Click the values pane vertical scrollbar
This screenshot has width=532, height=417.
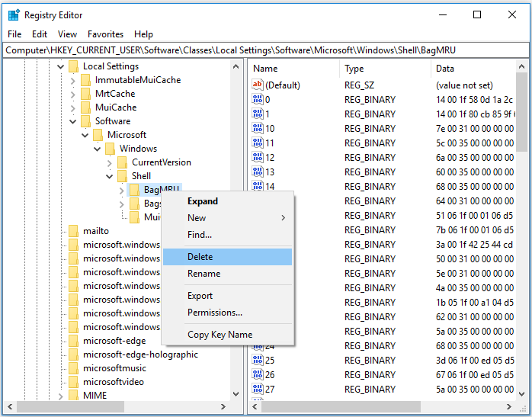click(x=521, y=229)
